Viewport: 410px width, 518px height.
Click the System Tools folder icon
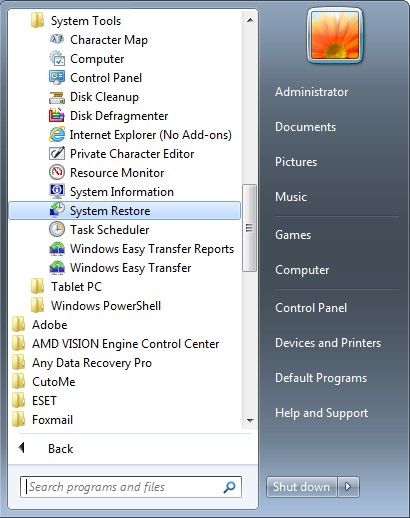pos(37,21)
